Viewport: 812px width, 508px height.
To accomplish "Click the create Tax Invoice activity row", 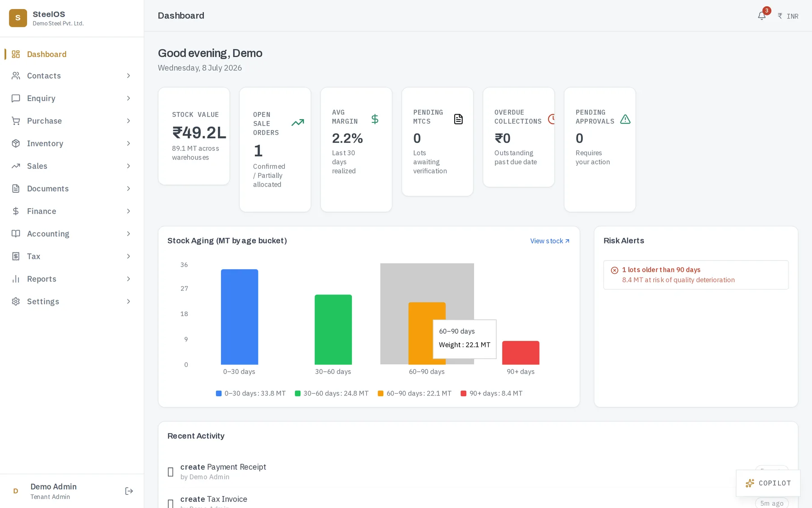I will (478, 498).
